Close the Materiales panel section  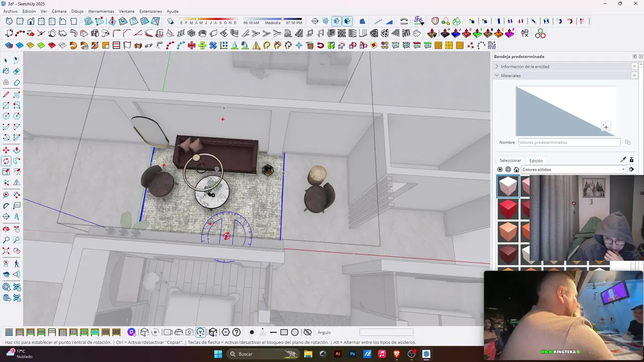point(634,75)
